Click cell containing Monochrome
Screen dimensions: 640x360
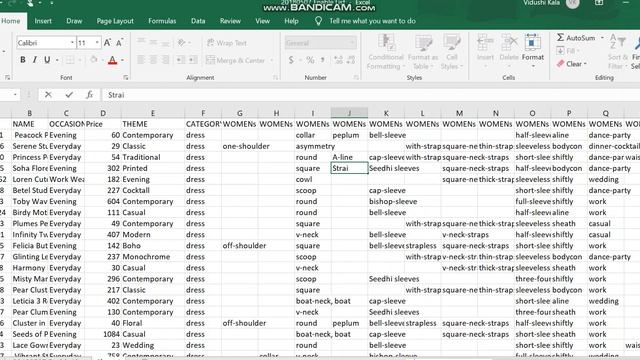pyautogui.click(x=153, y=257)
